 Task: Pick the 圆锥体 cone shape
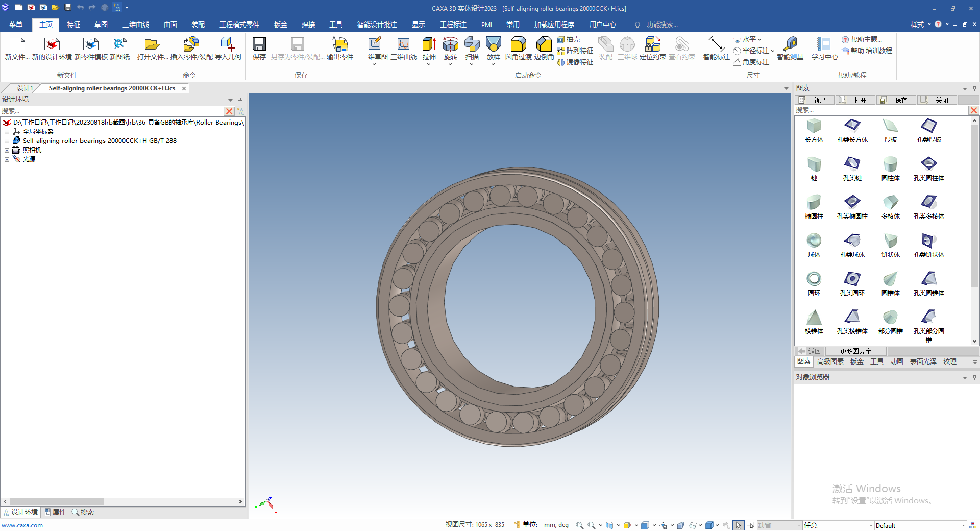click(891, 284)
